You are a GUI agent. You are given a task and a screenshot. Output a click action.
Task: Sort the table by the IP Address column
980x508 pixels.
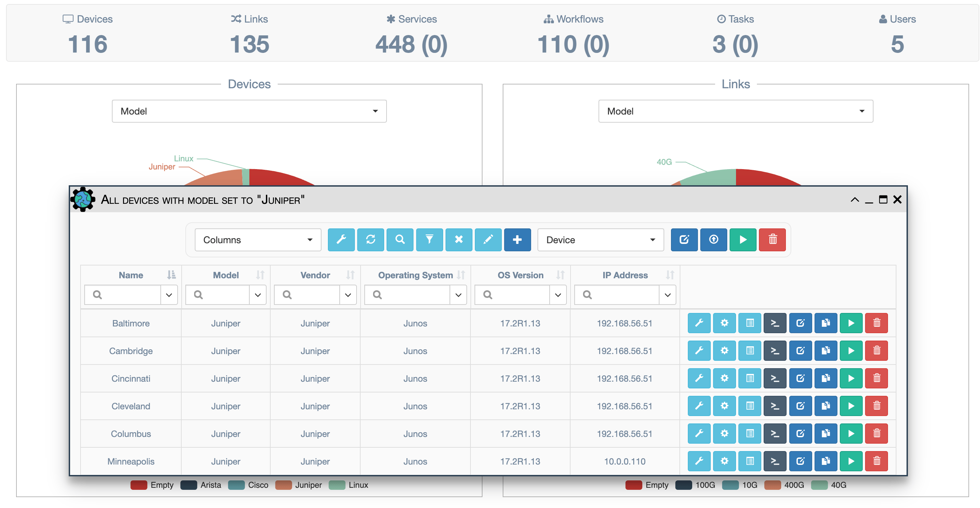(625, 275)
